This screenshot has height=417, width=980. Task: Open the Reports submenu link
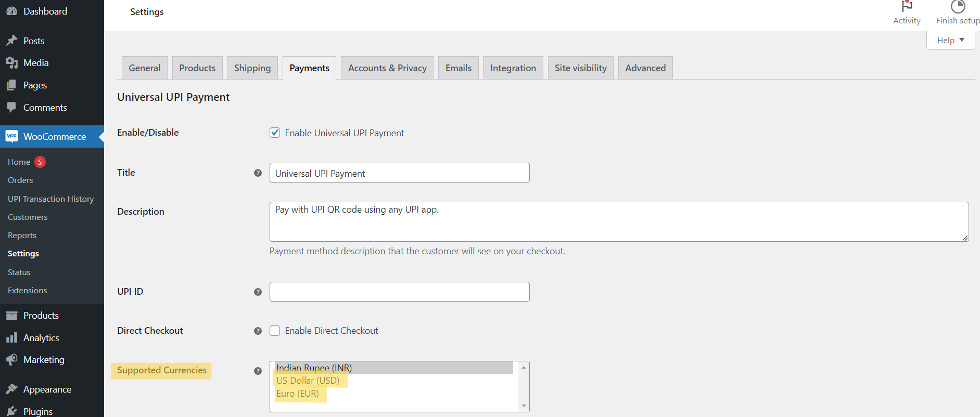pyautogui.click(x=22, y=236)
